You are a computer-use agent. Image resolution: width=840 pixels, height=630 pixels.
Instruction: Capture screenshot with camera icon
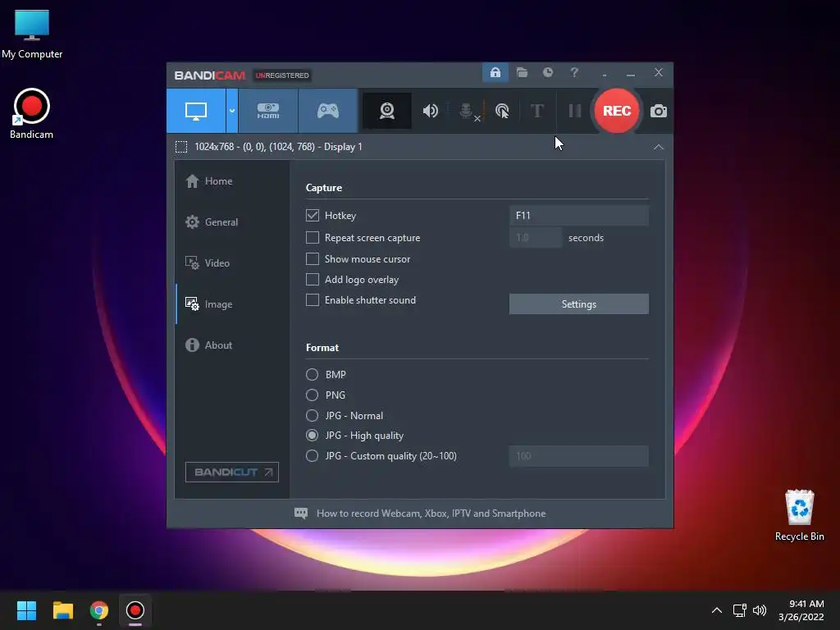(659, 111)
